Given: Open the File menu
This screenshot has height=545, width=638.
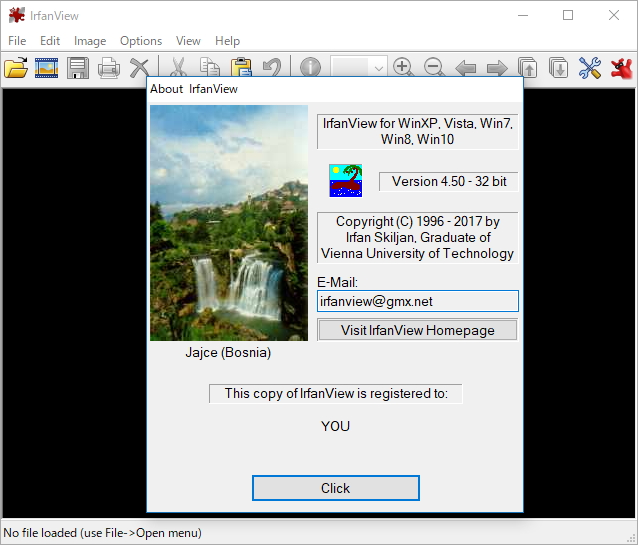Looking at the screenshot, I should click(17, 41).
